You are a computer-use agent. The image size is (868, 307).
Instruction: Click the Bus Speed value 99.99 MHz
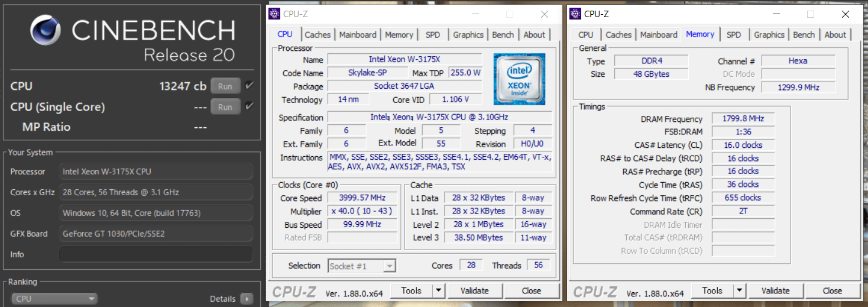363,225
